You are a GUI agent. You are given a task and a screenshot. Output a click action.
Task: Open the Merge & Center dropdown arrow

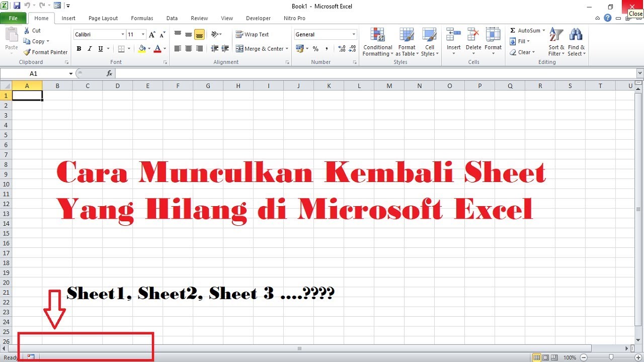[x=287, y=49]
